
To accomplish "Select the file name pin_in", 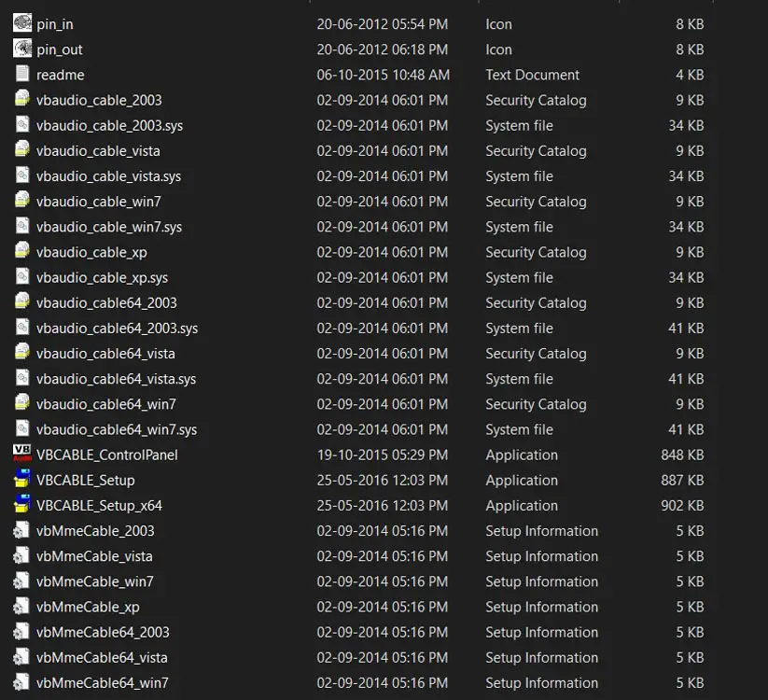I will [x=55, y=24].
